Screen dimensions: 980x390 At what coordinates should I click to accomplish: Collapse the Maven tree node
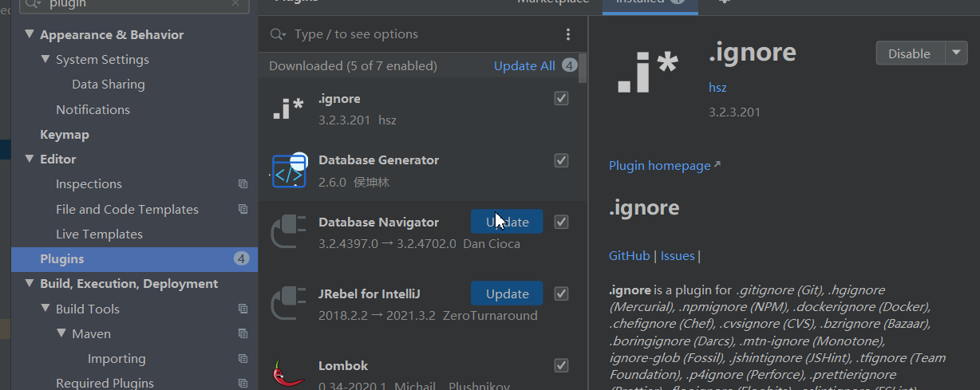61,333
